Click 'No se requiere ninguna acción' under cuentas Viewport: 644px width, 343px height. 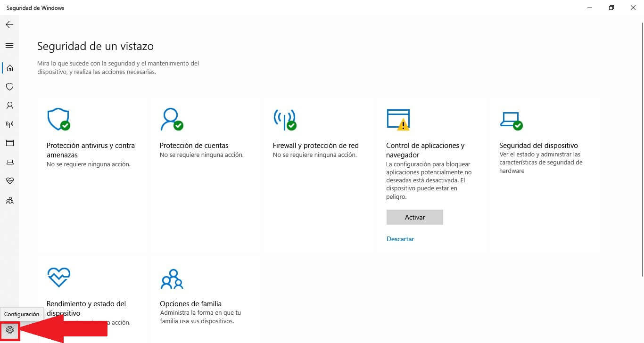click(x=202, y=155)
